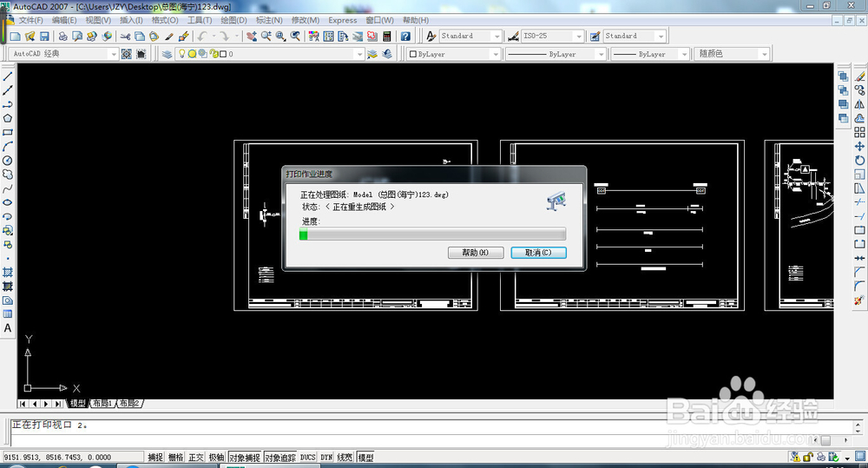
Task: Select the Hatch tool
Action: pos(8,272)
